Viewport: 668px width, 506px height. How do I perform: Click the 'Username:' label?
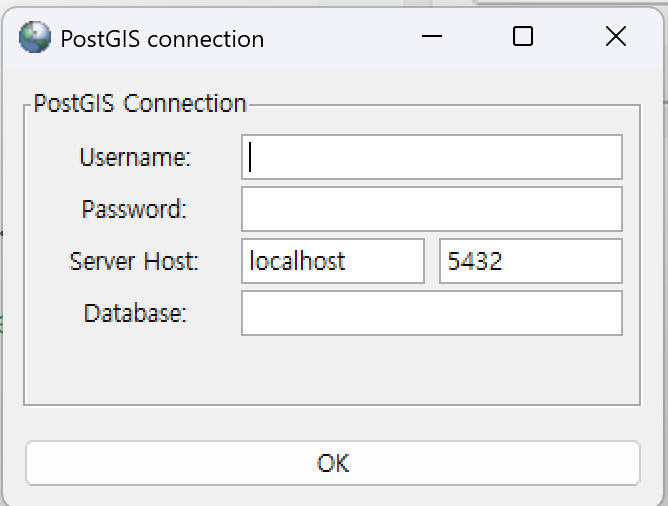(135, 157)
